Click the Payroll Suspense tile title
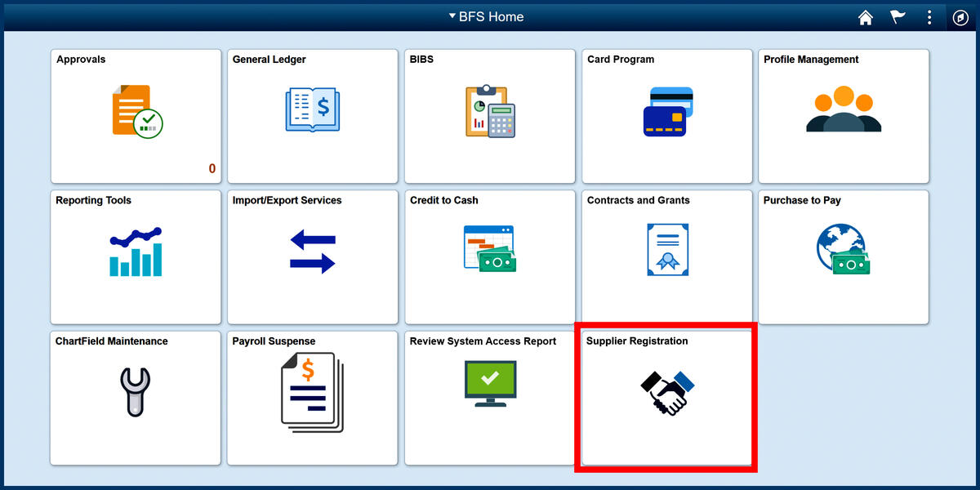 [274, 341]
